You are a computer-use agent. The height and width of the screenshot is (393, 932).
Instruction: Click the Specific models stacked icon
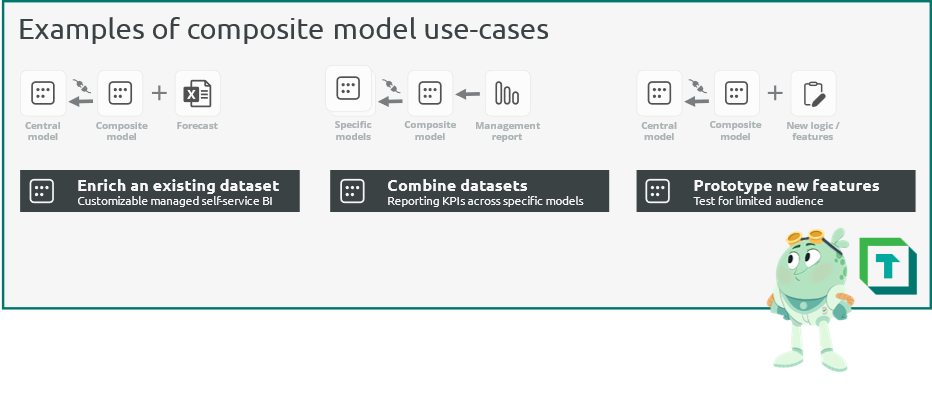[350, 90]
